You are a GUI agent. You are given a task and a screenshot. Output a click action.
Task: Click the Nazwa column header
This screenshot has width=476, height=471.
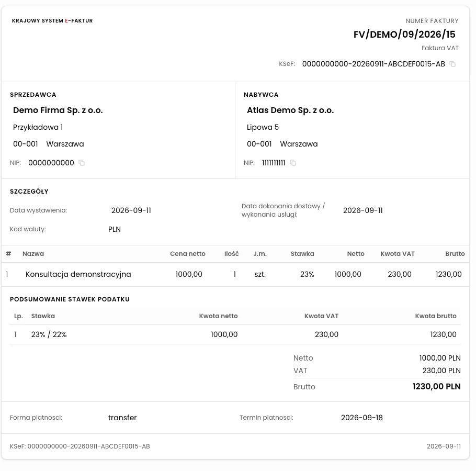33,254
